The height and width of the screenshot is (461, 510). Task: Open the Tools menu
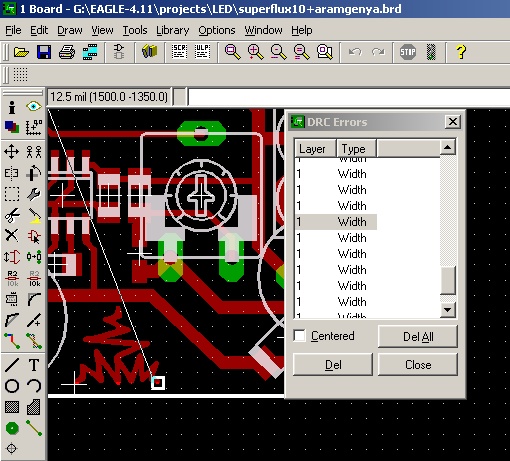(135, 30)
